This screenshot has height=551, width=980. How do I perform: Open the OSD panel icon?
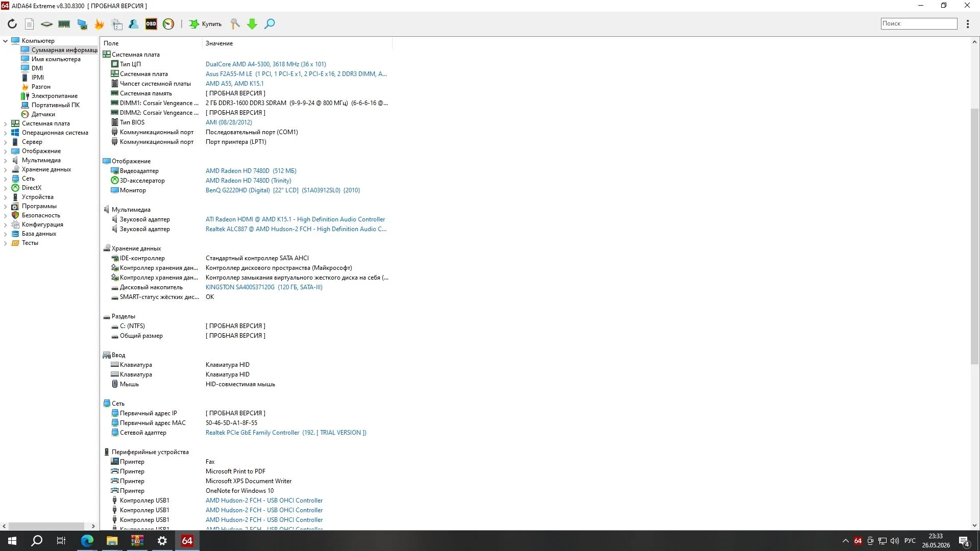point(151,24)
